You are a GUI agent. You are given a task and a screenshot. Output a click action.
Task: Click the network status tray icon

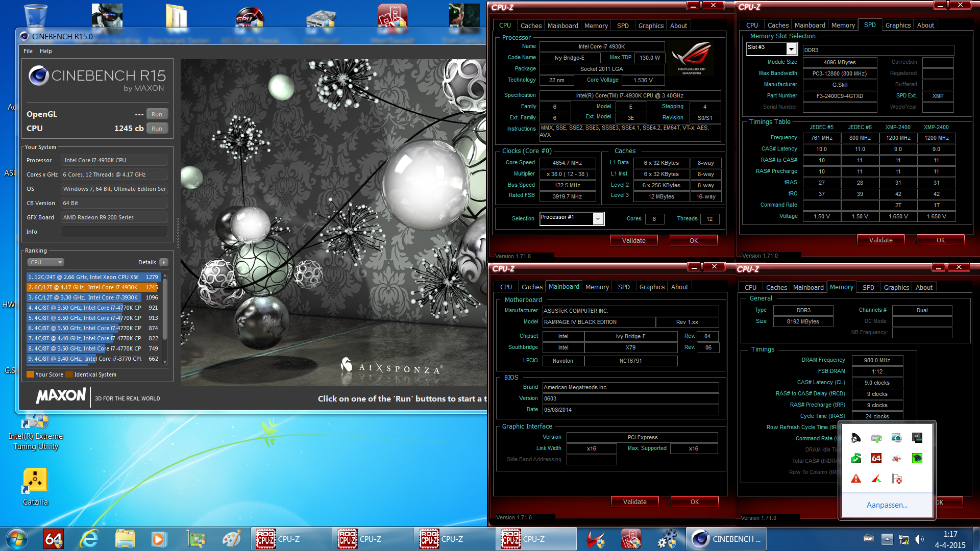coord(904,539)
